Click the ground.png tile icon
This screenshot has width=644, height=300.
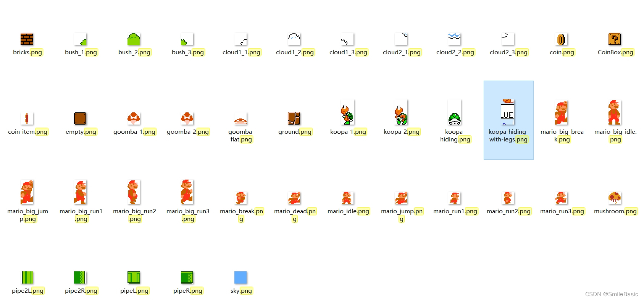coord(294,118)
